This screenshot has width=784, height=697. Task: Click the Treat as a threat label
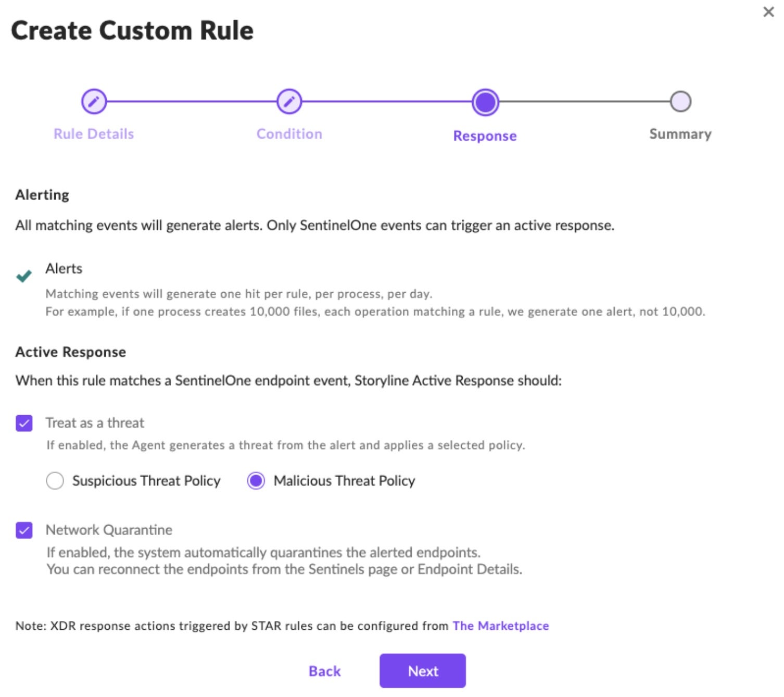point(95,423)
